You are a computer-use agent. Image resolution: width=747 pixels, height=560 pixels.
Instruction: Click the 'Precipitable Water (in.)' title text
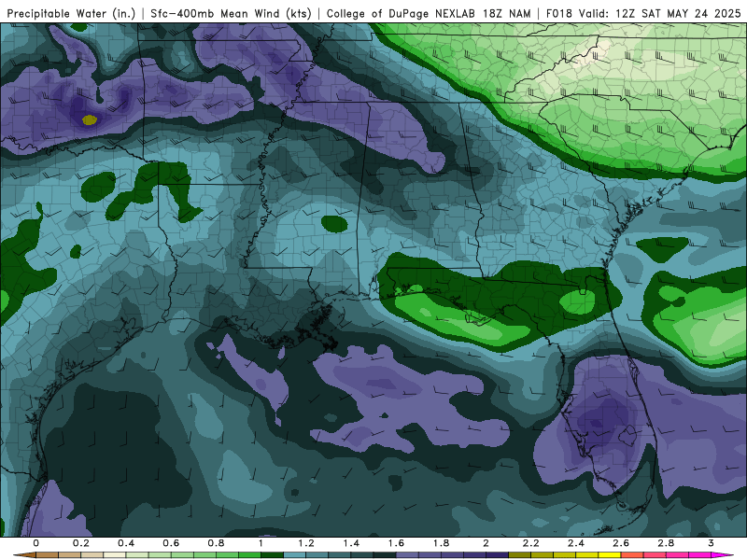[72, 14]
